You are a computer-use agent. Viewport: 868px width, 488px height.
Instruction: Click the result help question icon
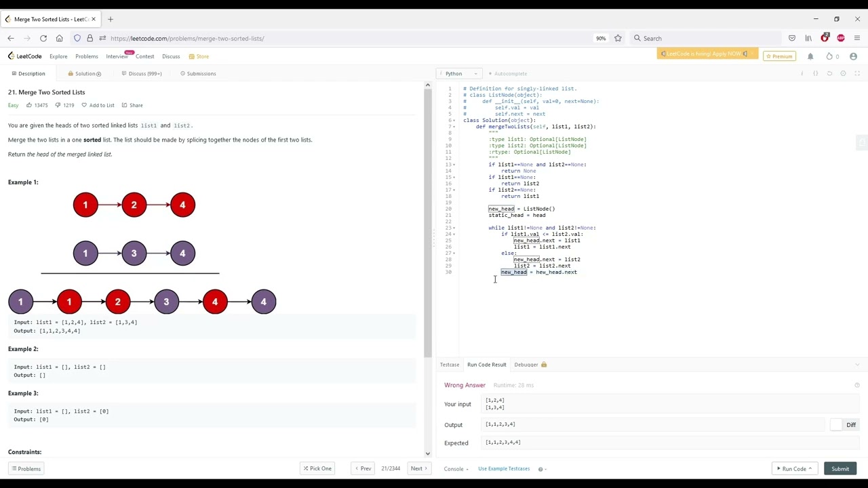pos(857,385)
